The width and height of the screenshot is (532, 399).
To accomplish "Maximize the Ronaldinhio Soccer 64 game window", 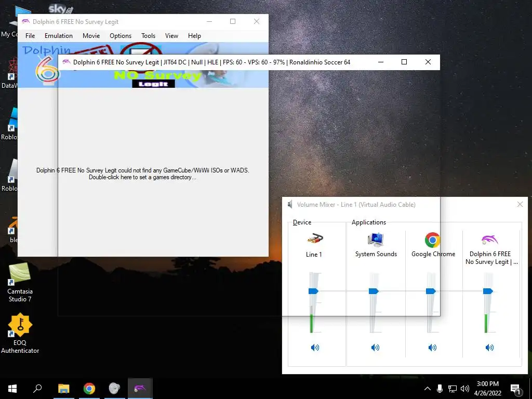I will (404, 62).
